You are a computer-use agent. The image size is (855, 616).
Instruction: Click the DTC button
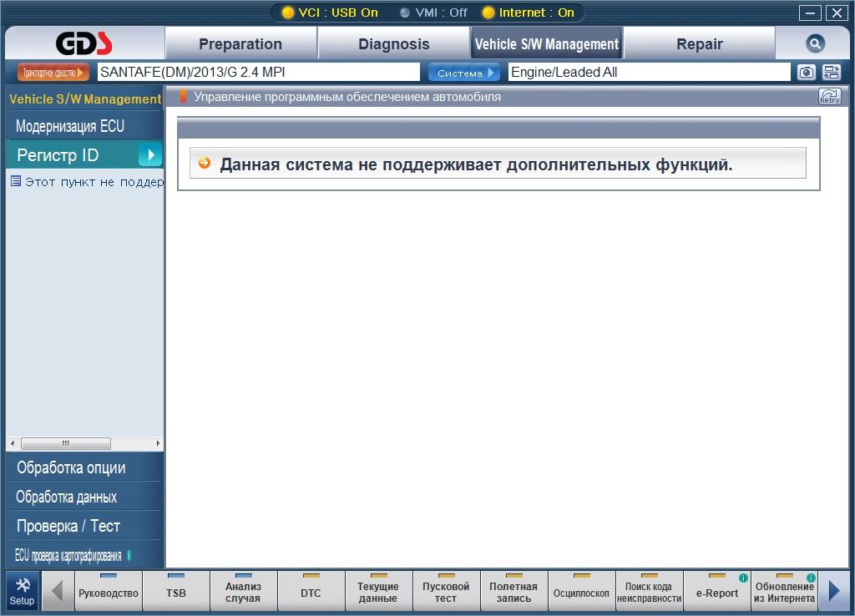(x=311, y=593)
